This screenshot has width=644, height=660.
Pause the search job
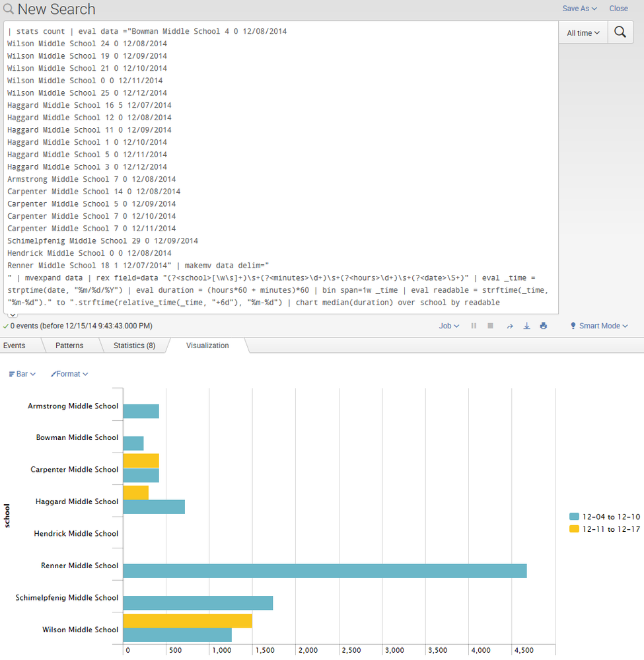474,326
